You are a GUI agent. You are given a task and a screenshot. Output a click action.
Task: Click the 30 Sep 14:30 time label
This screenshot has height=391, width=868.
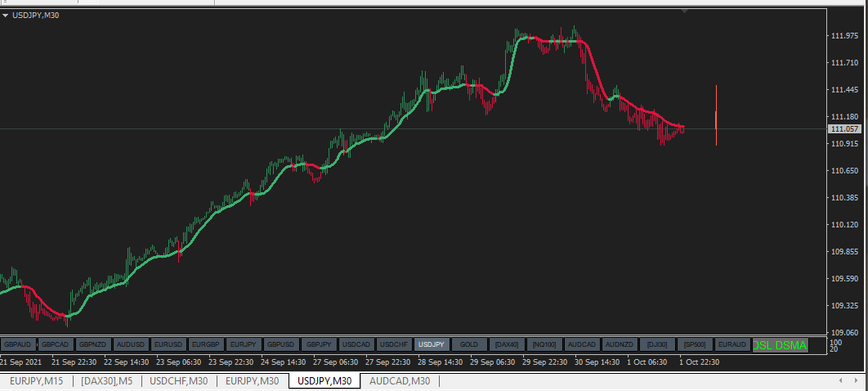tap(597, 362)
